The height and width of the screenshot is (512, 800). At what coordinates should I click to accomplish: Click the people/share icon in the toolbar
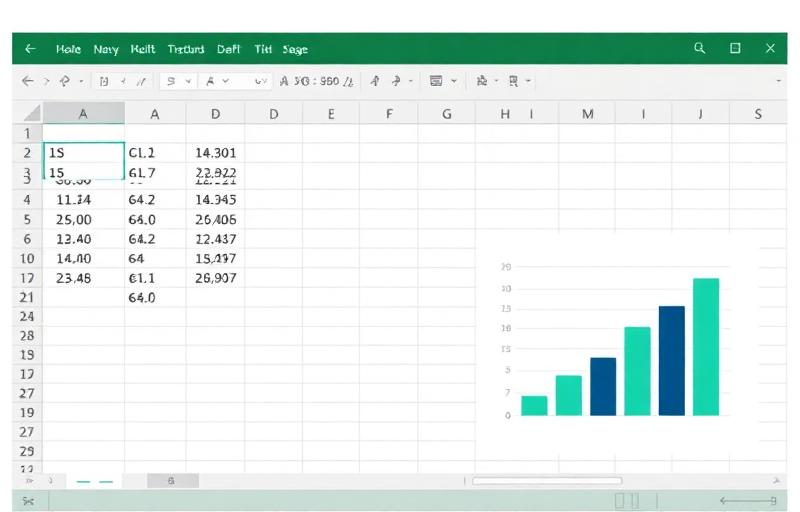tap(481, 81)
